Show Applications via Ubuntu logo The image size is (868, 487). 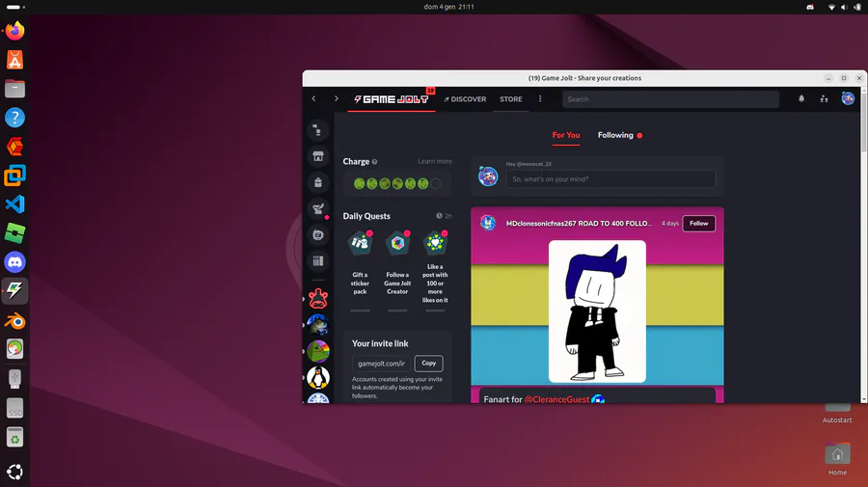(14, 472)
